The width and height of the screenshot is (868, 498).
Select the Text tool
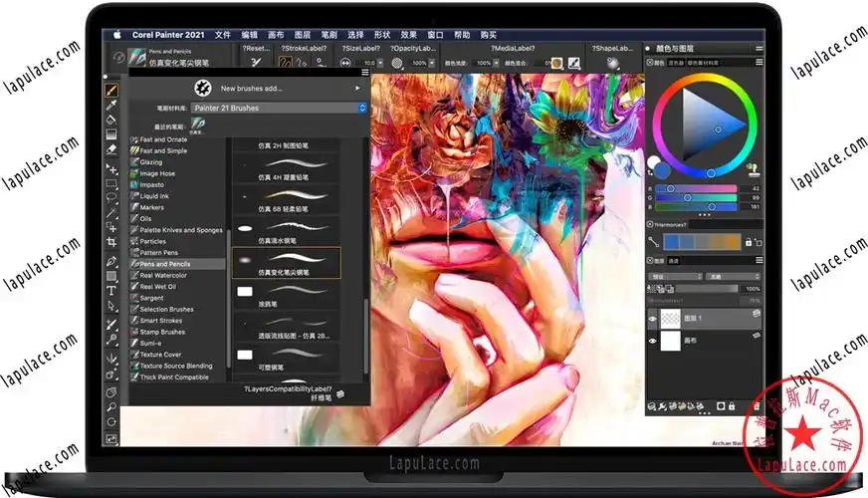[x=111, y=291]
